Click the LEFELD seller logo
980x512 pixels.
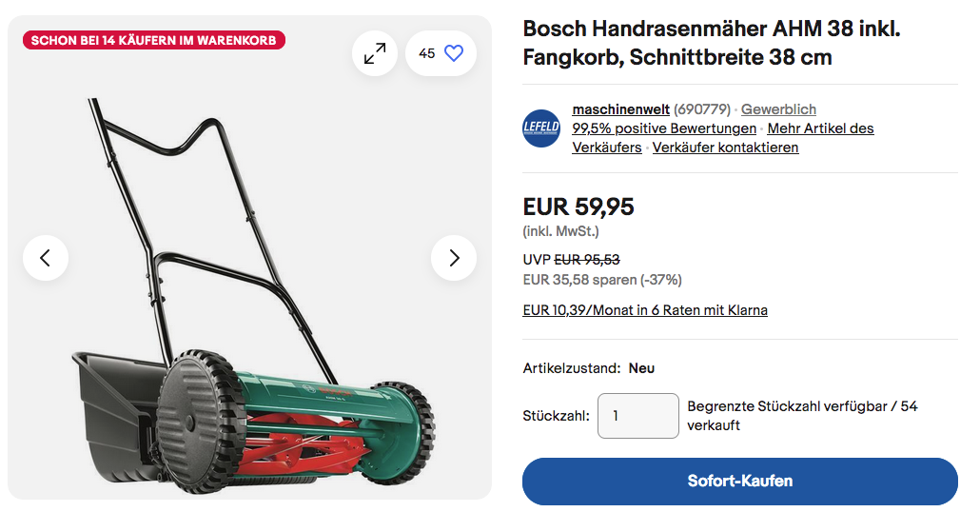[x=541, y=128]
